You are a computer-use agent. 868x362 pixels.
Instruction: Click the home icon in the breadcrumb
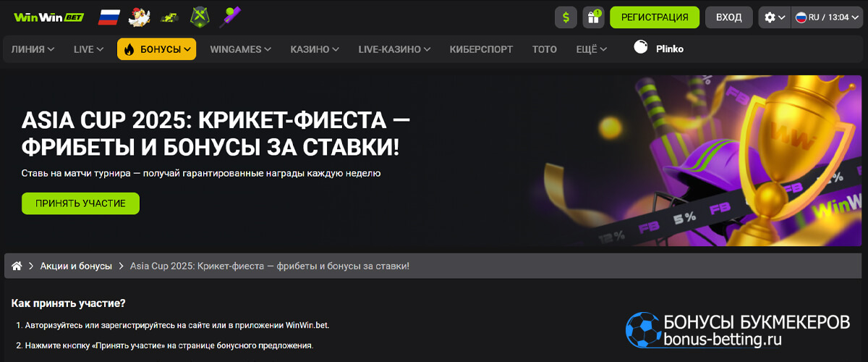(17, 266)
